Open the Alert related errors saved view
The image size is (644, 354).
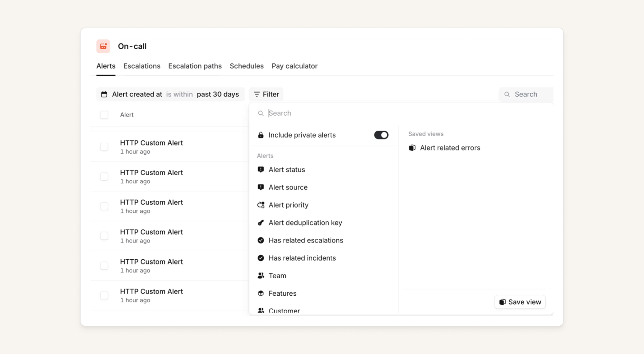[x=450, y=148]
